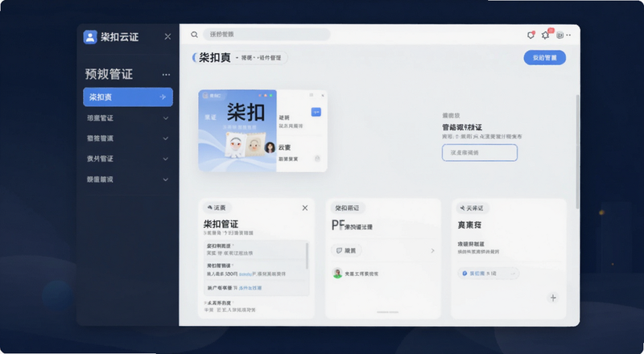Open the breadcrumb dropdown pill beside the 柒扣责 page title

pos(261,58)
